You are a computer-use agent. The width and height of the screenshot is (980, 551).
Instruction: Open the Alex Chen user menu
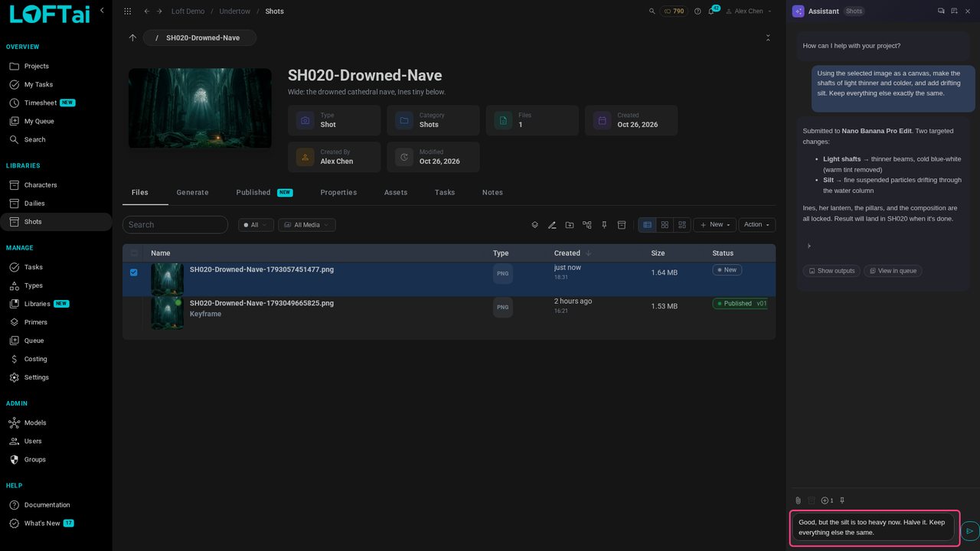tap(749, 11)
